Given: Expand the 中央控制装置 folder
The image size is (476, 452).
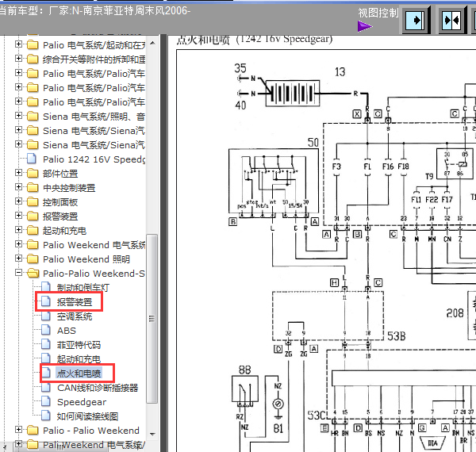Looking at the screenshot, I should 19,188.
